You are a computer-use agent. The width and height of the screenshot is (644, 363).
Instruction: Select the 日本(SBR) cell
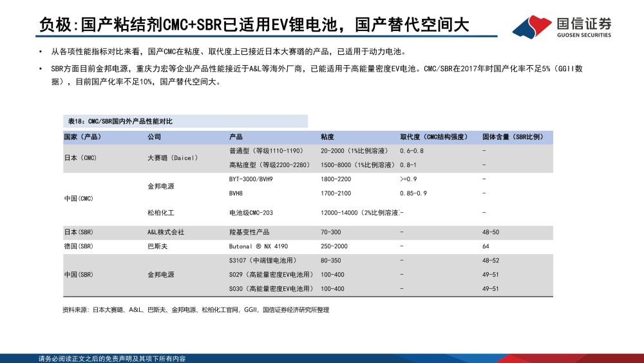pos(79,232)
